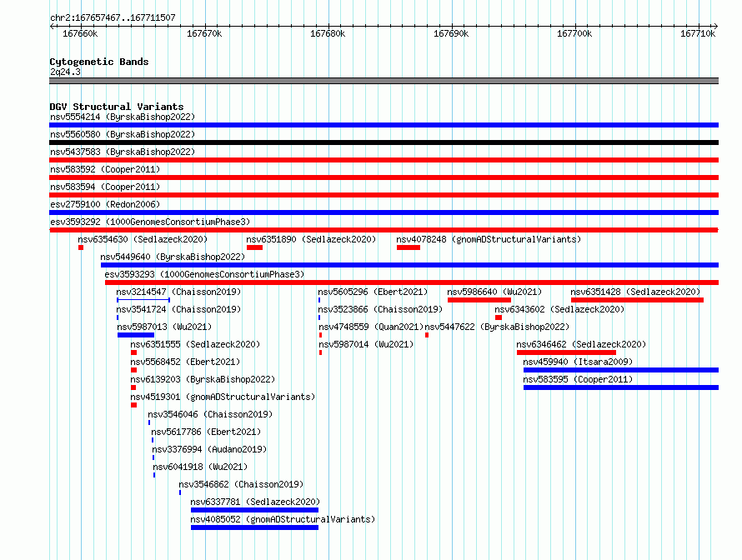742x560 pixels.
Task: Click the nsv5554214 (ByrskaBishop2022) label
Action: pyautogui.click(x=123, y=117)
